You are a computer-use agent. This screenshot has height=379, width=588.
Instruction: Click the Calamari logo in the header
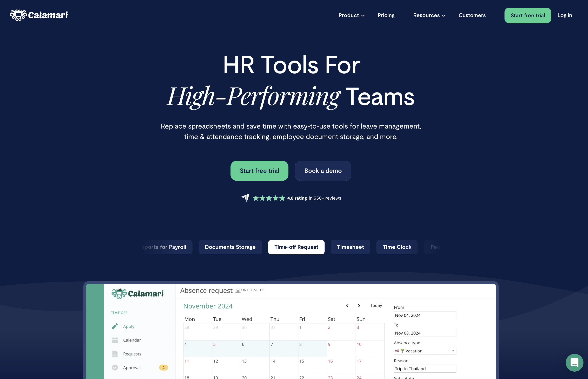39,15
